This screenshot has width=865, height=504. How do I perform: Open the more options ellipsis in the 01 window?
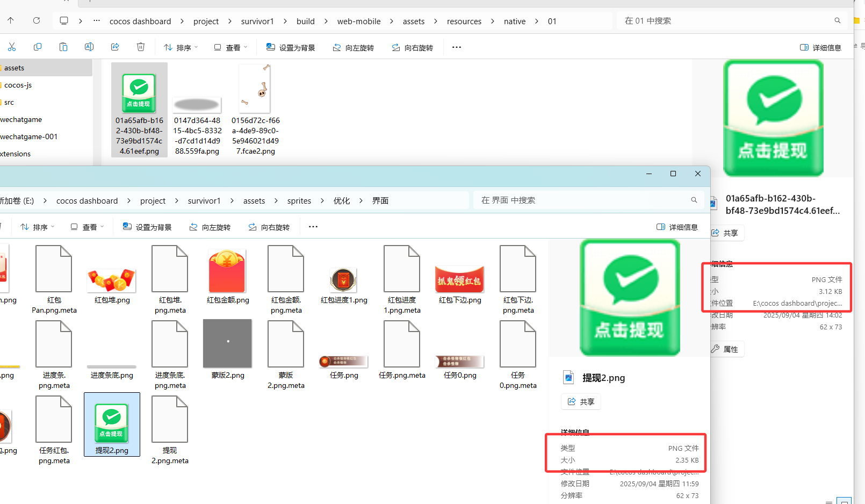point(457,47)
